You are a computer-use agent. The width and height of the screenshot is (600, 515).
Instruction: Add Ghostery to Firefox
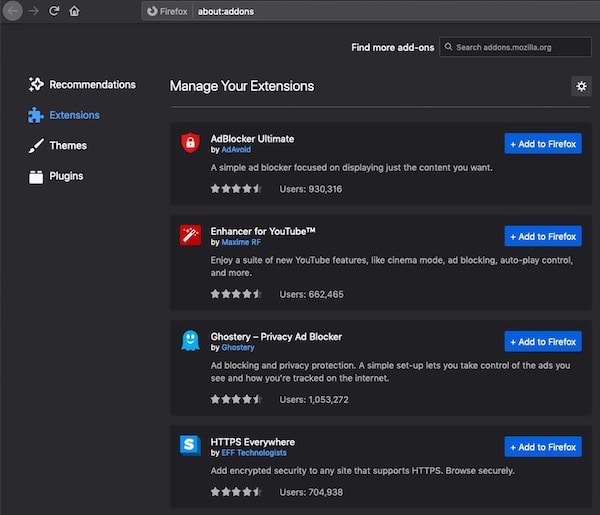(543, 341)
